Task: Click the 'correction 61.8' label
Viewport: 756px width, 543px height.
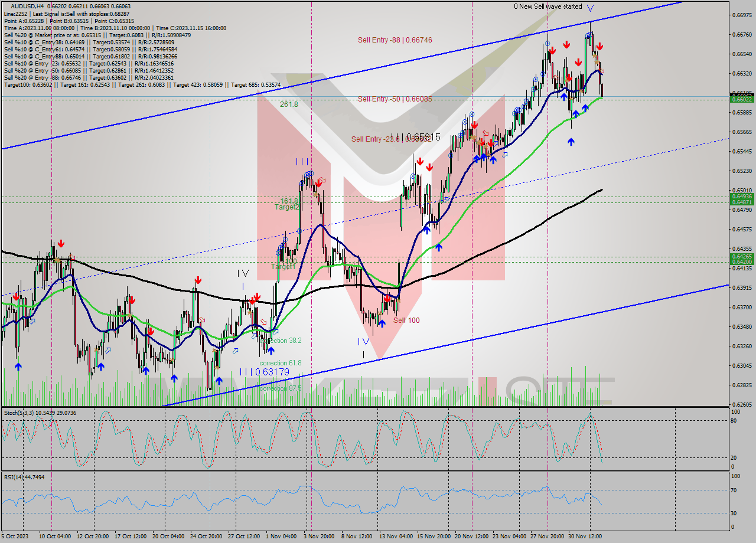Action: [x=281, y=363]
